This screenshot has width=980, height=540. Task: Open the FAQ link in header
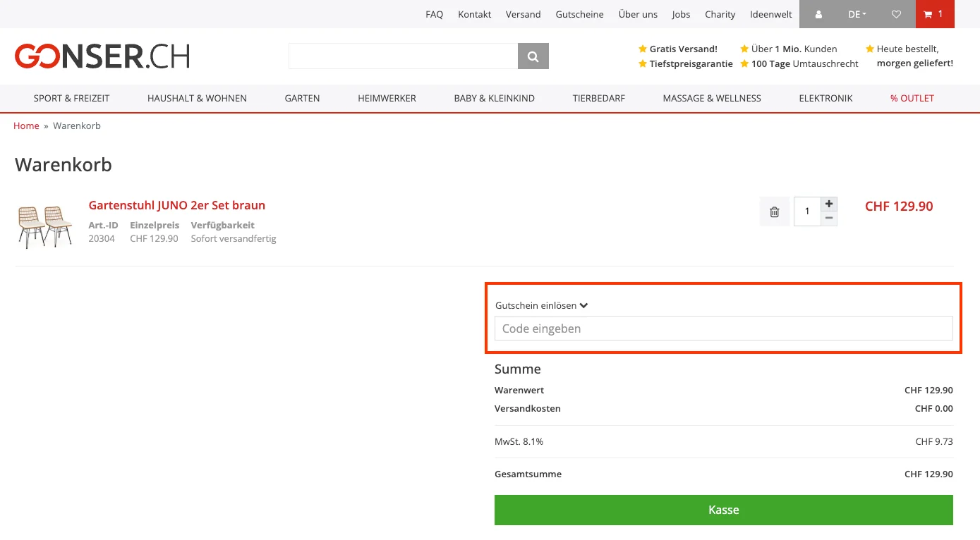tap(434, 14)
